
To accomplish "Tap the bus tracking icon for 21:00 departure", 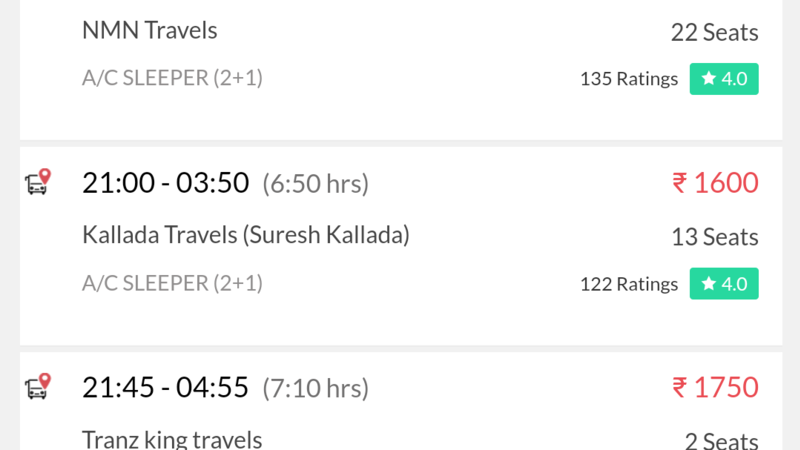I will tap(39, 182).
